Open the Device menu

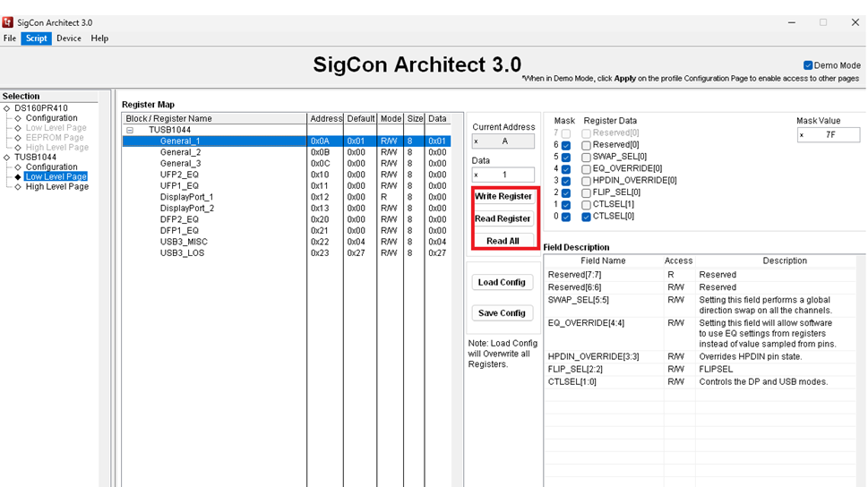[x=68, y=38]
